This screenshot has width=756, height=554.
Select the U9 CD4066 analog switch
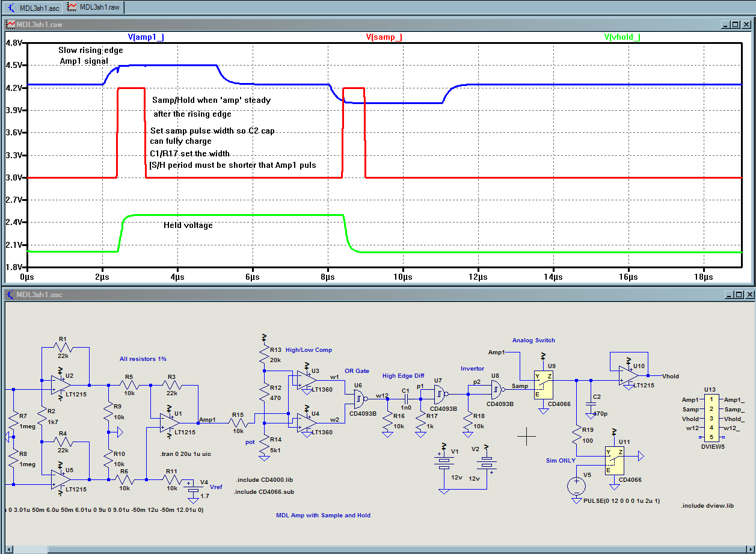point(544,385)
